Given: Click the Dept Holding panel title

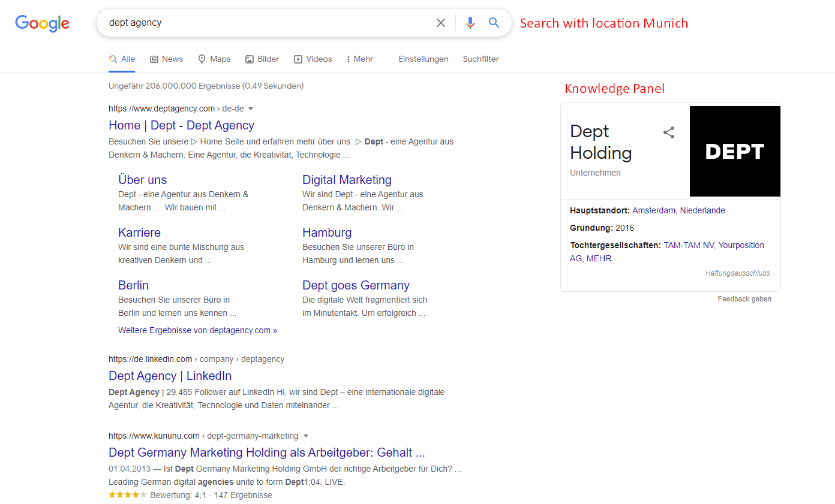Looking at the screenshot, I should point(600,142).
